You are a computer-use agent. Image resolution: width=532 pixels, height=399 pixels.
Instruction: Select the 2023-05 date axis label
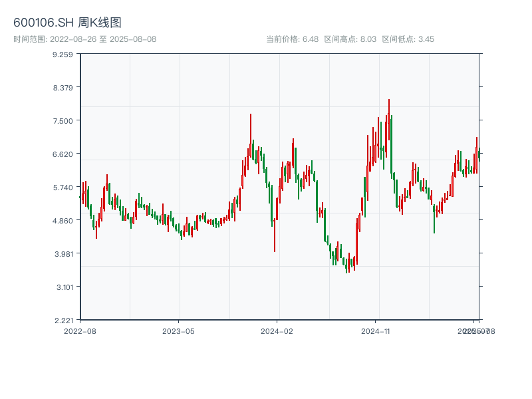(x=178, y=331)
